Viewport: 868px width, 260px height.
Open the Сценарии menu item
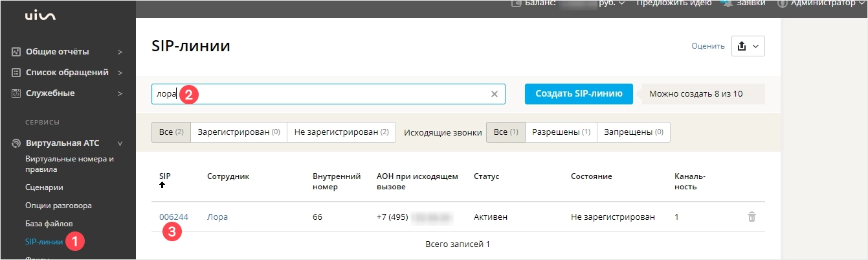44,187
